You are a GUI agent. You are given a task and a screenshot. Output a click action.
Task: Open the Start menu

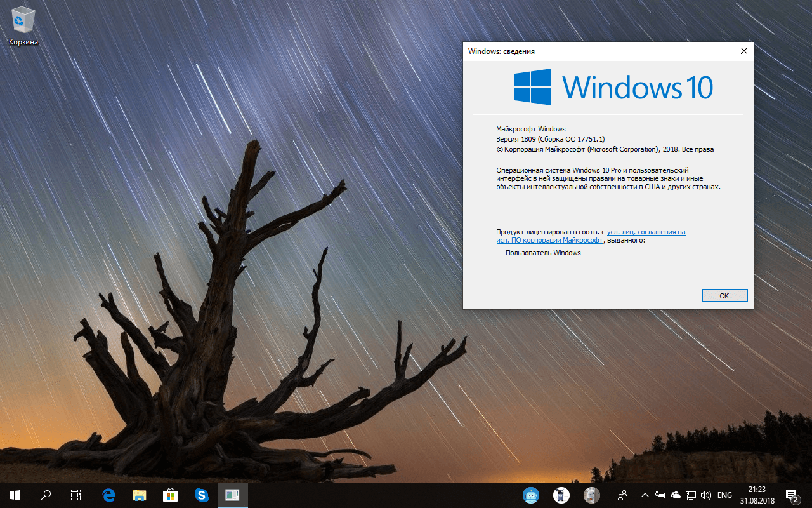[14, 495]
